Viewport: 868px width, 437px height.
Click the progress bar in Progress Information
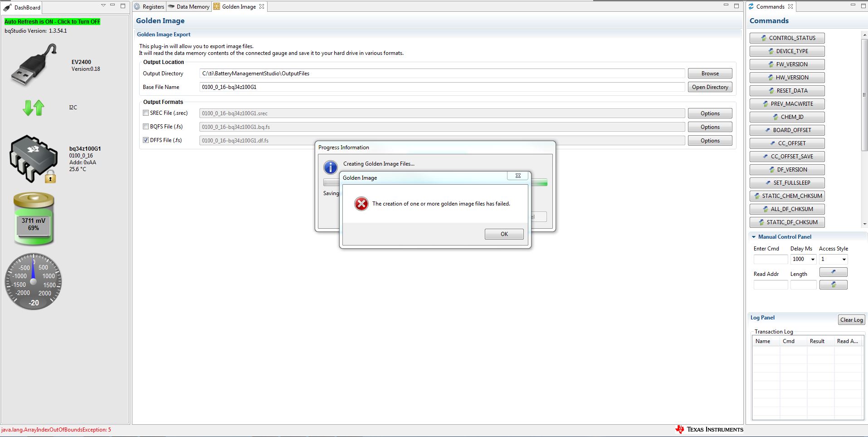435,182
